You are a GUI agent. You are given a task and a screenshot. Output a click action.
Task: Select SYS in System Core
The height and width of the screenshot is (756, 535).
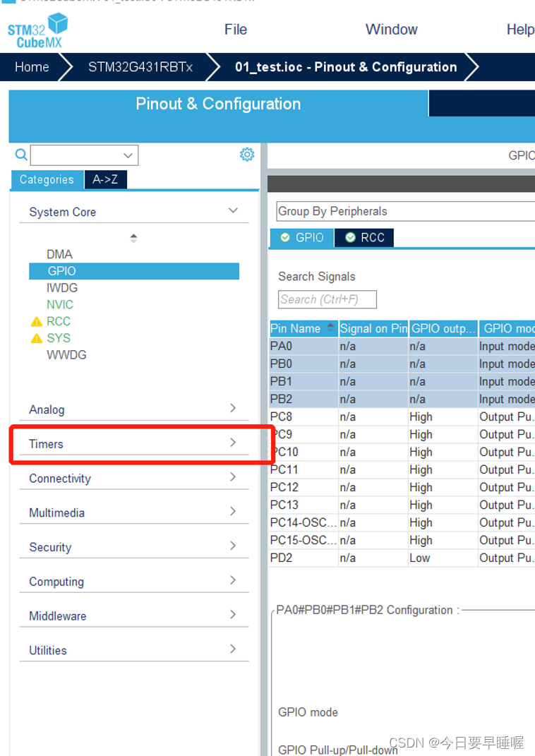point(59,338)
